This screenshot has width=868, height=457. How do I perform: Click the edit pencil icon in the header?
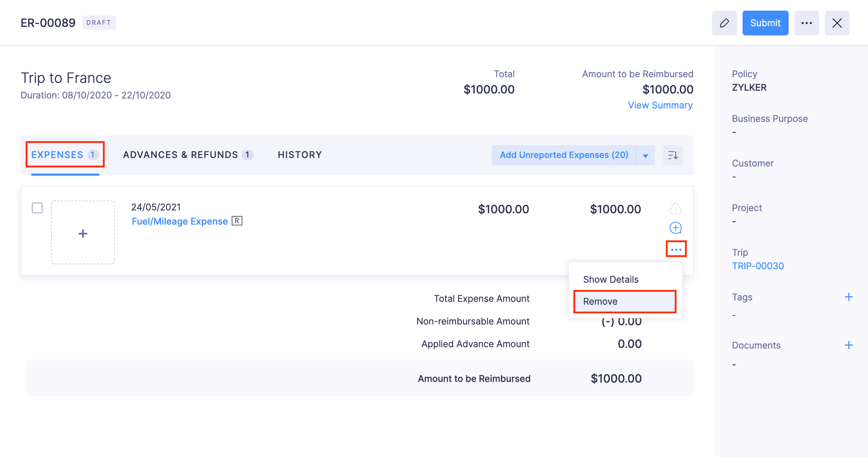point(724,23)
